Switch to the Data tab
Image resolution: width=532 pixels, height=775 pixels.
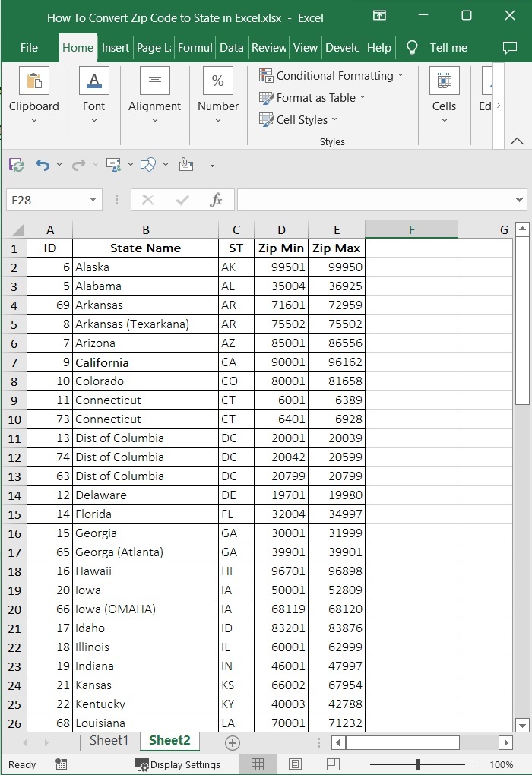(231, 48)
